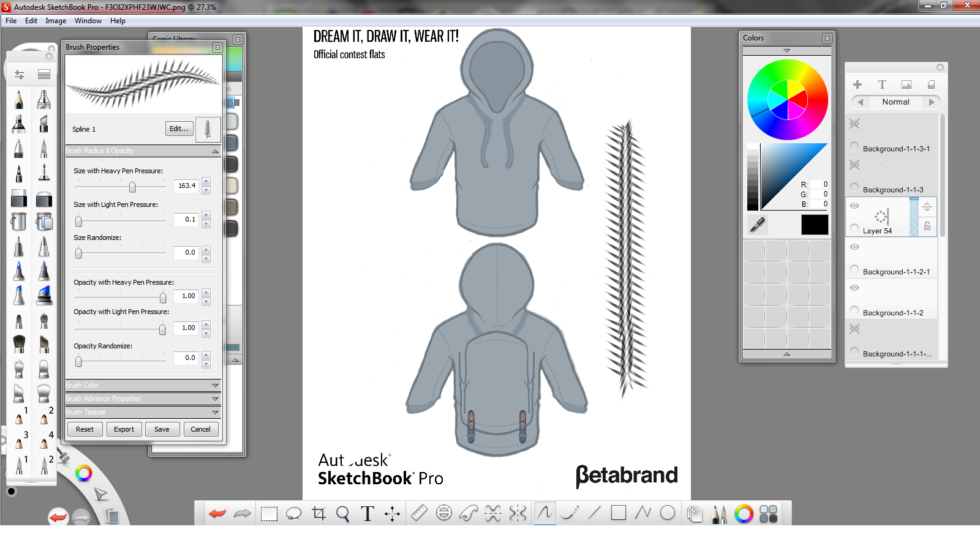
Task: Toggle the Ruler tool
Action: coord(419,513)
